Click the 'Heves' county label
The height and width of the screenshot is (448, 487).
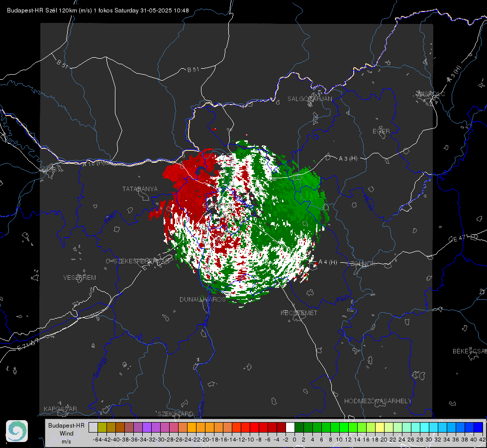[x=368, y=203]
